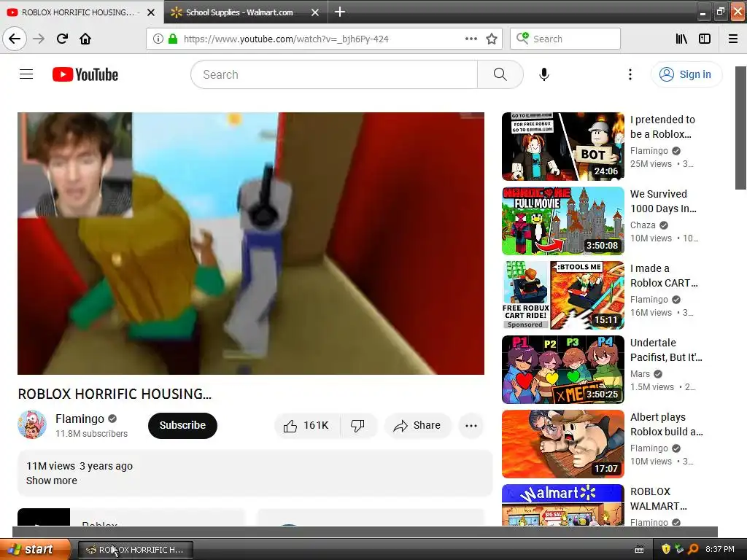The image size is (747, 560).
Task: Click the 8:37 PM taskbar clock
Action: coord(720,549)
